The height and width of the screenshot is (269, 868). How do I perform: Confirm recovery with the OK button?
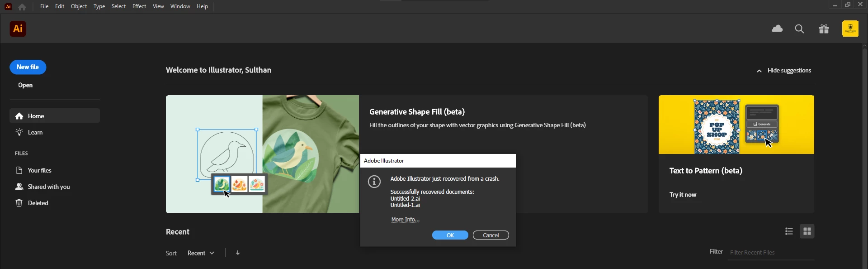point(450,235)
